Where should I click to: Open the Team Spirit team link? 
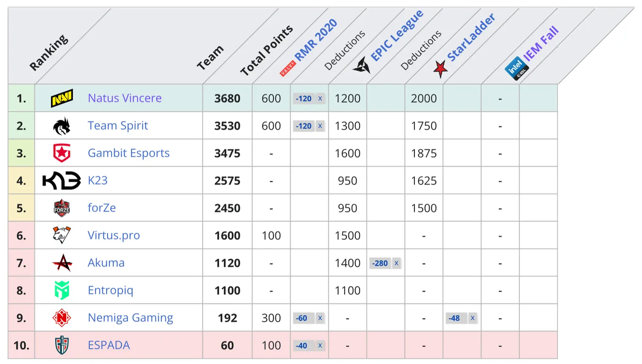pyautogui.click(x=118, y=126)
